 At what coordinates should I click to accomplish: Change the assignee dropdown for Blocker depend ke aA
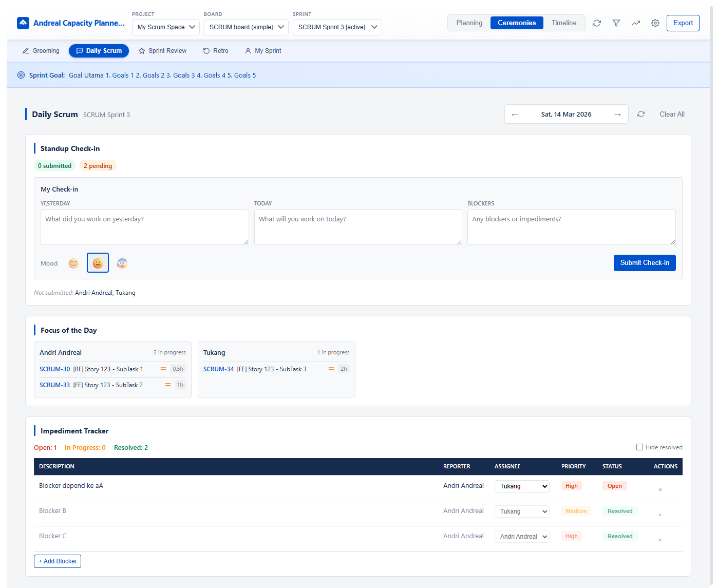point(522,486)
